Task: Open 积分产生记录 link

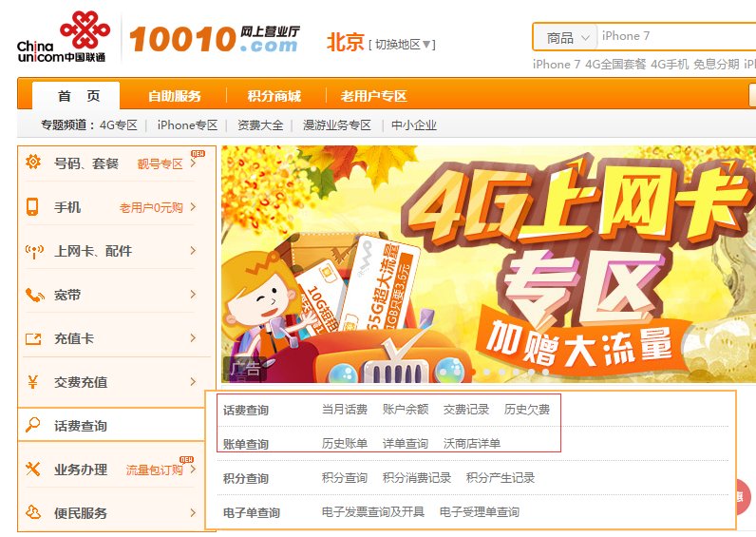Action: coord(501,478)
